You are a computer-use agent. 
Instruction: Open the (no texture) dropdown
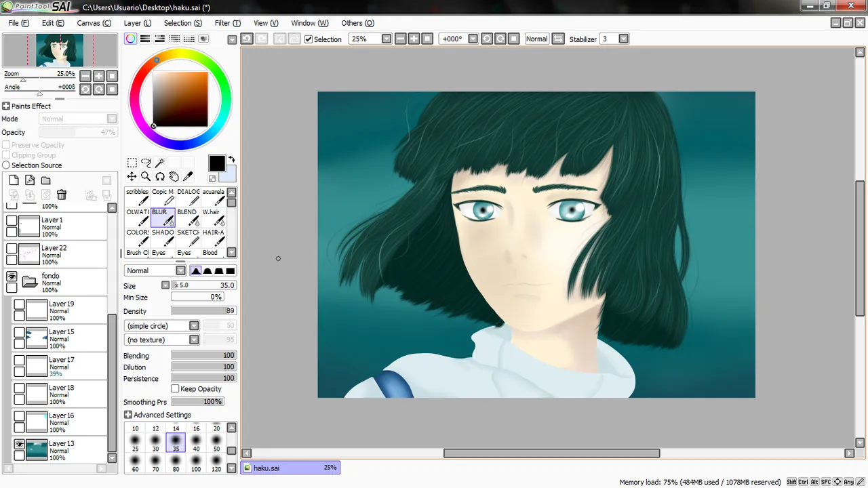pyautogui.click(x=194, y=340)
